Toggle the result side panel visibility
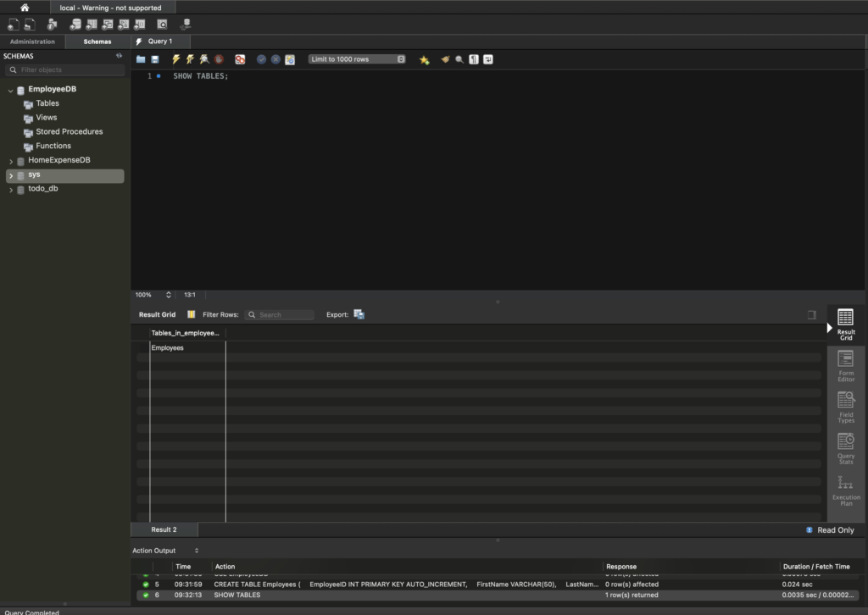868x615 pixels. (811, 314)
